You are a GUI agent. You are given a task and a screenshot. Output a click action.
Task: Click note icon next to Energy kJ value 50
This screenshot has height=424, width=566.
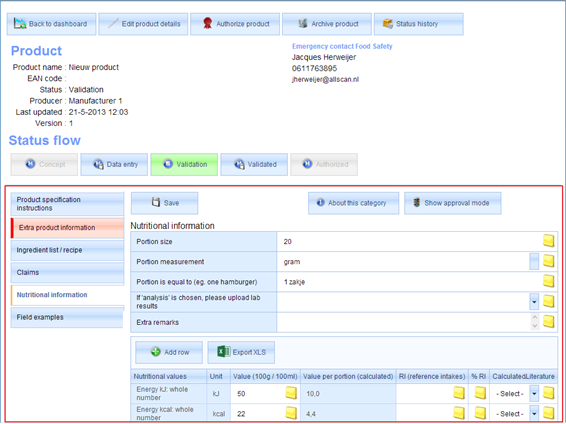pos(291,393)
